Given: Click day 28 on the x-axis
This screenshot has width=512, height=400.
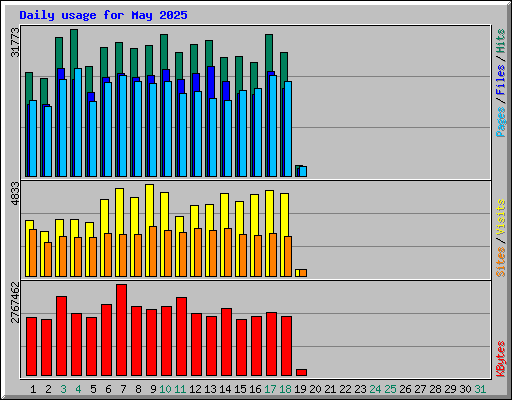Looking at the screenshot, I should (x=435, y=389).
